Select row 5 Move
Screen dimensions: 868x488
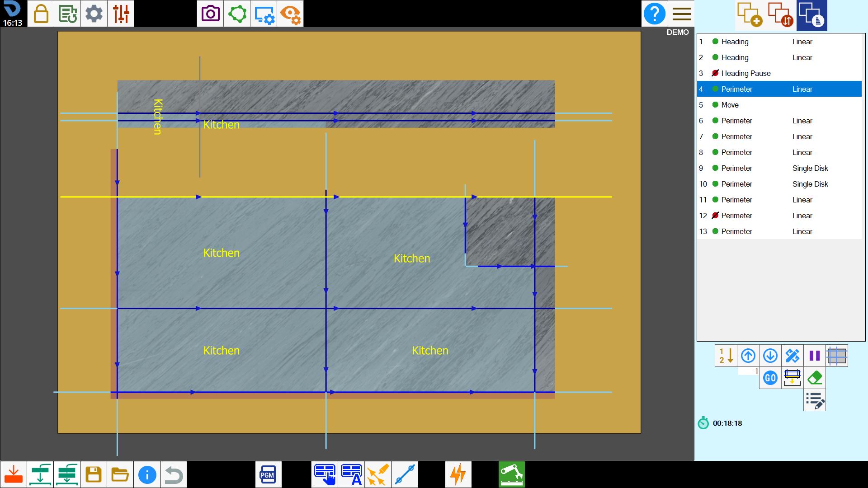(779, 105)
